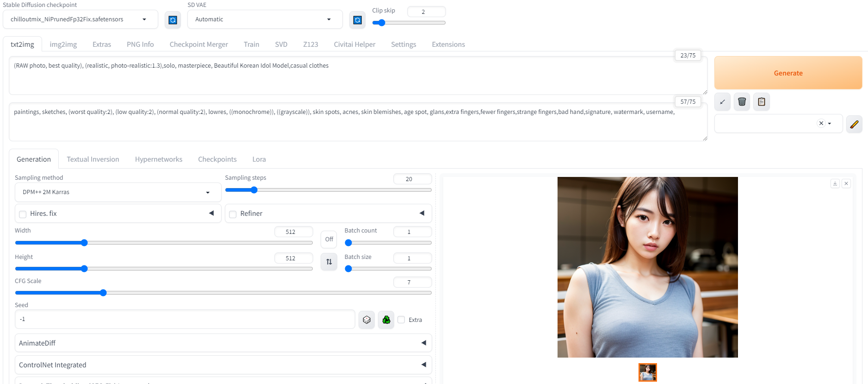Viewport: 868px width, 384px height.
Task: Switch to the img2img tab
Action: pos(63,44)
